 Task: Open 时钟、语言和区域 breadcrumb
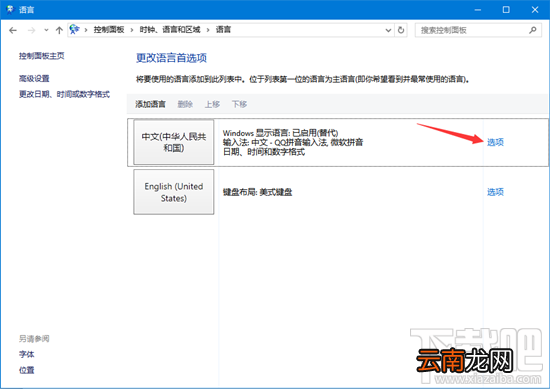(x=170, y=30)
